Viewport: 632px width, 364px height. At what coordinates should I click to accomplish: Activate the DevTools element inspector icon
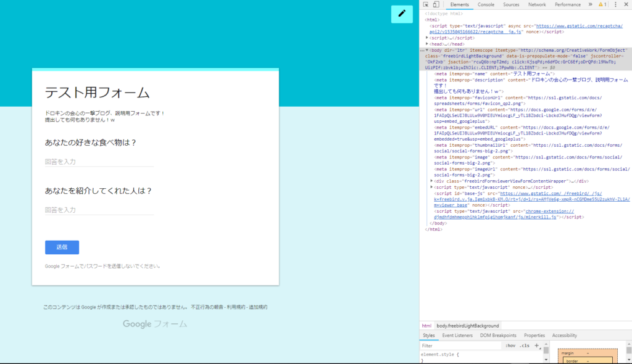[x=426, y=4]
